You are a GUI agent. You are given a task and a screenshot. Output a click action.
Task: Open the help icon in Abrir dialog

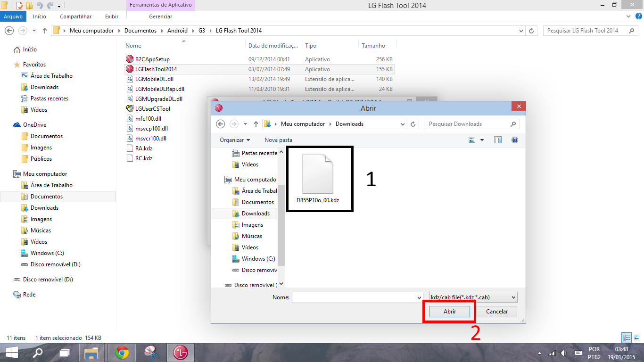click(515, 140)
